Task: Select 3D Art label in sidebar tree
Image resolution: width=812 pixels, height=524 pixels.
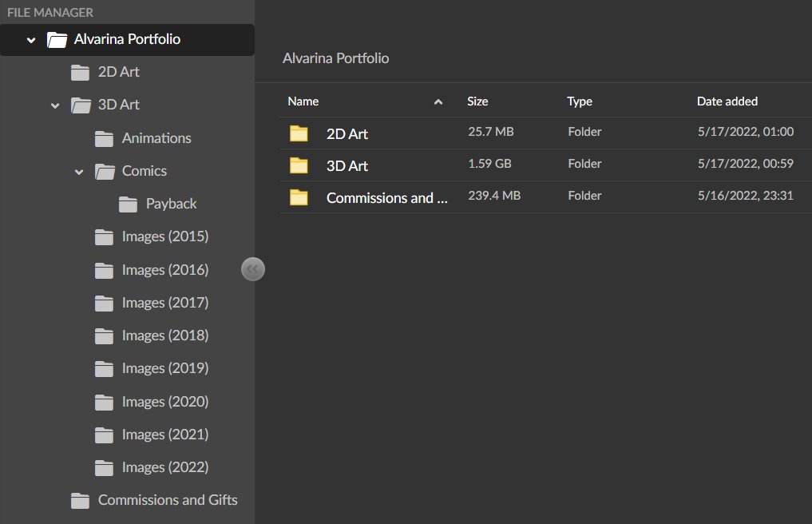Action: coord(119,104)
